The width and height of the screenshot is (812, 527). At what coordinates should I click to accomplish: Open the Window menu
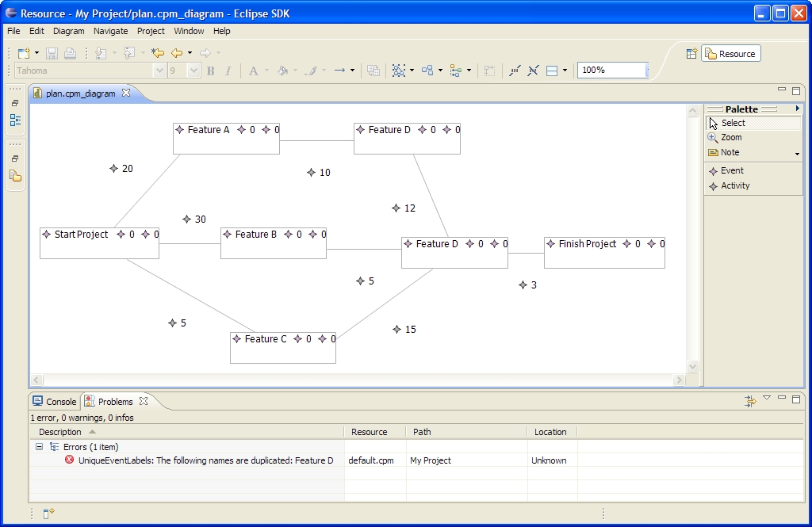click(189, 31)
